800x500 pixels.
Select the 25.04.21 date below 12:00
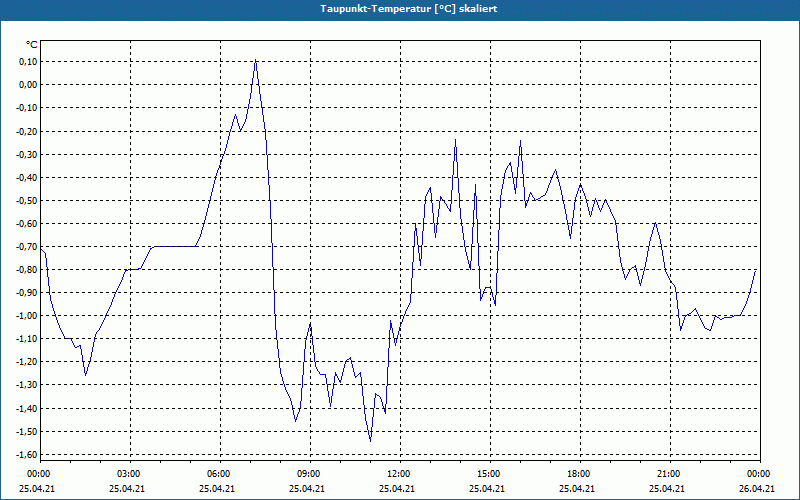(x=397, y=488)
